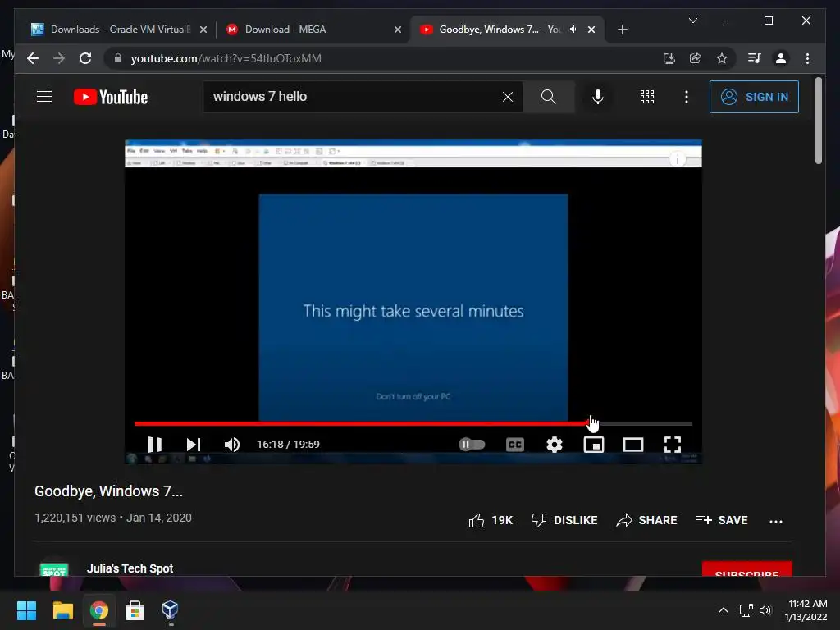Bookmark this page with the star

point(722,58)
